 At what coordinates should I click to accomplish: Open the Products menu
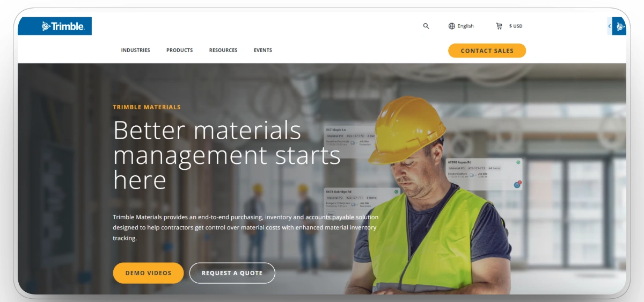click(x=180, y=50)
